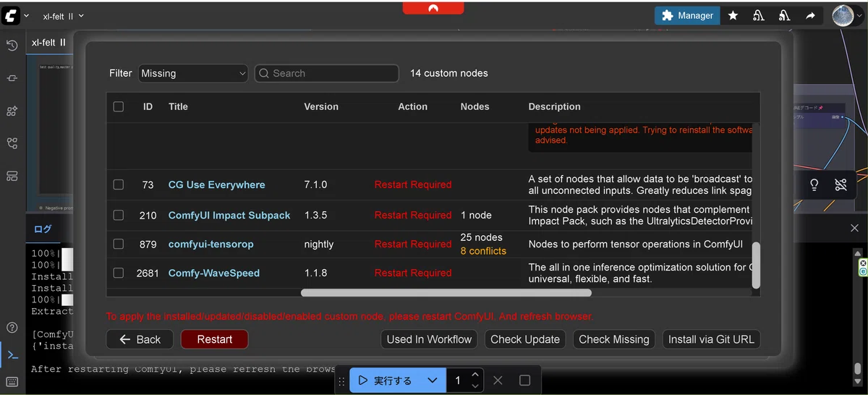Check the ComfyUI Impact Subpack checkbox
868x395 pixels.
pyautogui.click(x=119, y=215)
